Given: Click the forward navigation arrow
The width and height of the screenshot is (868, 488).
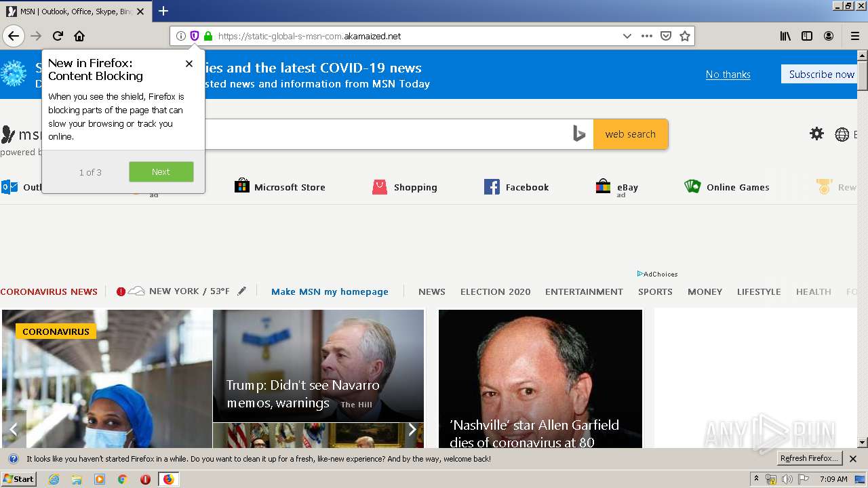Looking at the screenshot, I should point(36,36).
